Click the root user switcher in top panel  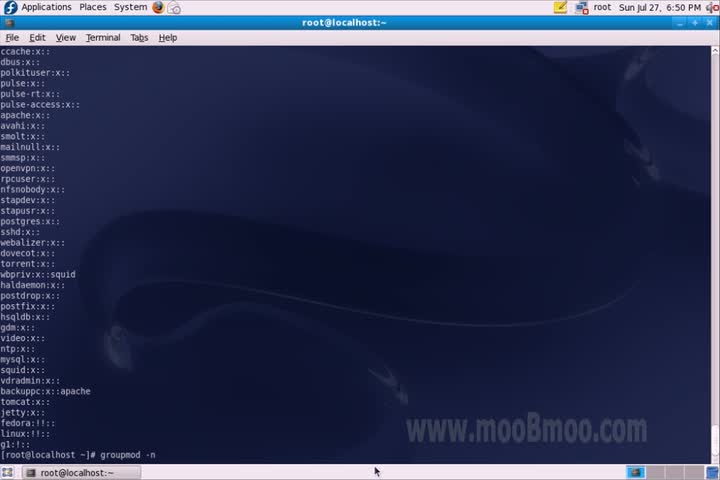click(602, 7)
